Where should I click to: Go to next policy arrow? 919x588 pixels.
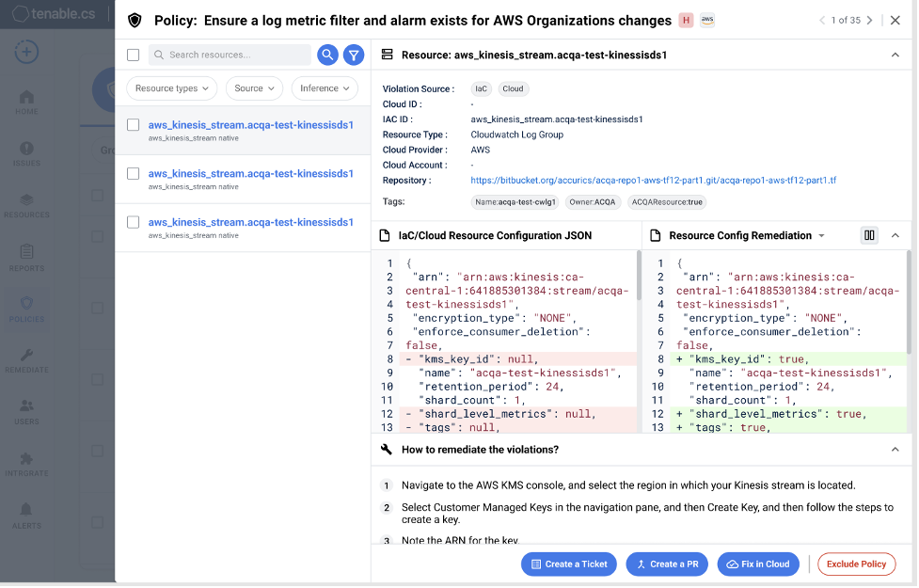[870, 21]
